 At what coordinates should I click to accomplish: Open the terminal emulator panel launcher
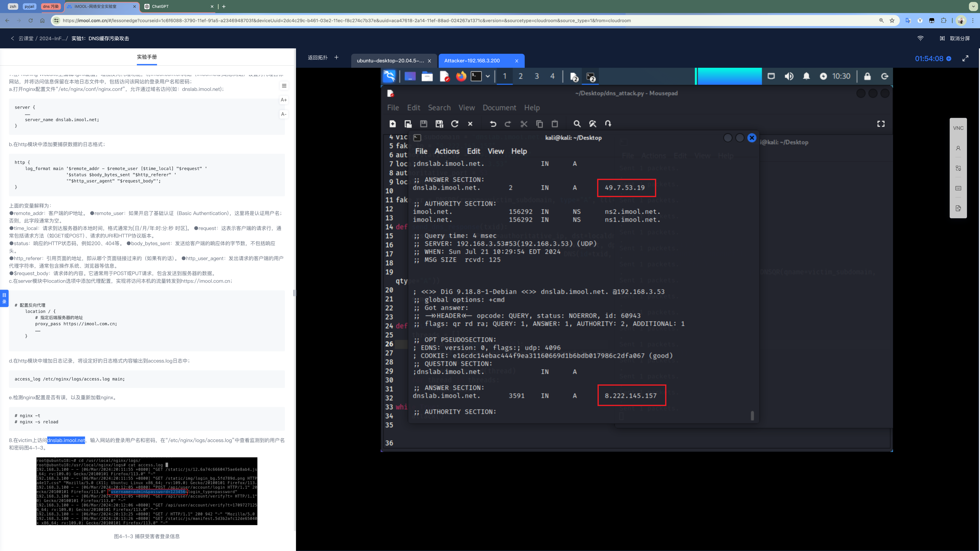tap(476, 76)
